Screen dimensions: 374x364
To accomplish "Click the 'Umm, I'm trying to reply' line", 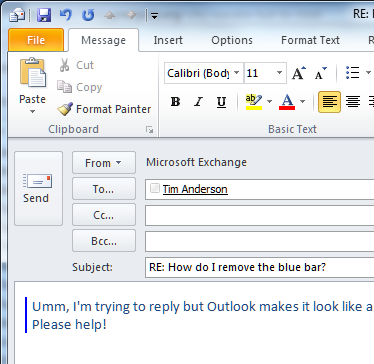I will (202, 307).
